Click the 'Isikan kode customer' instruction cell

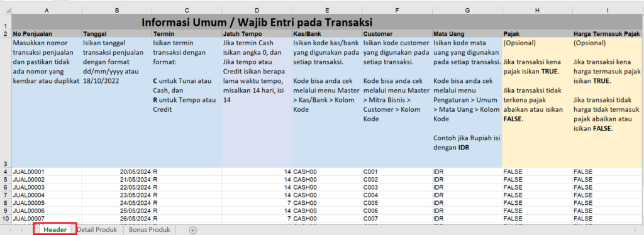397,102
